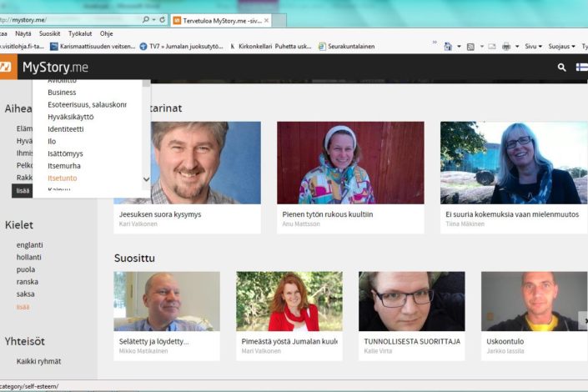Expand the address bar search dropdown arrow
Image resolution: width=588 pixels, height=392 pixels.
(x=153, y=19)
